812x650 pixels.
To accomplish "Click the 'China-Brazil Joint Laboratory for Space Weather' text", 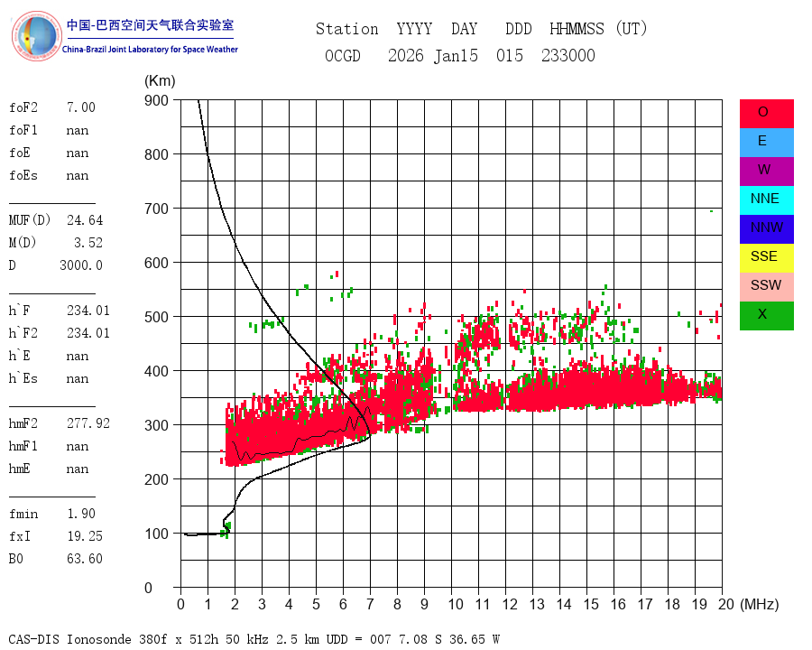I will point(150,50).
